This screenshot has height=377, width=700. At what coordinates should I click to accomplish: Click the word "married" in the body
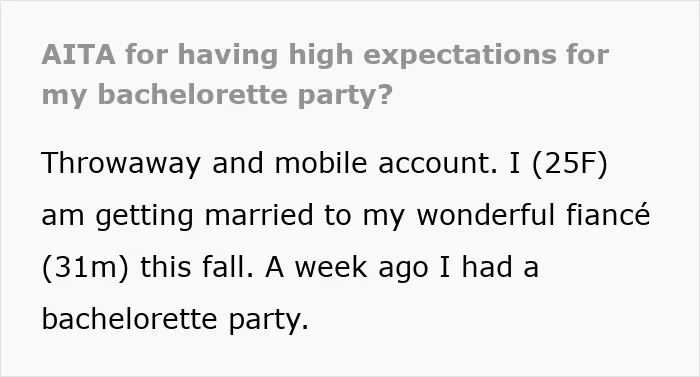tap(259, 215)
